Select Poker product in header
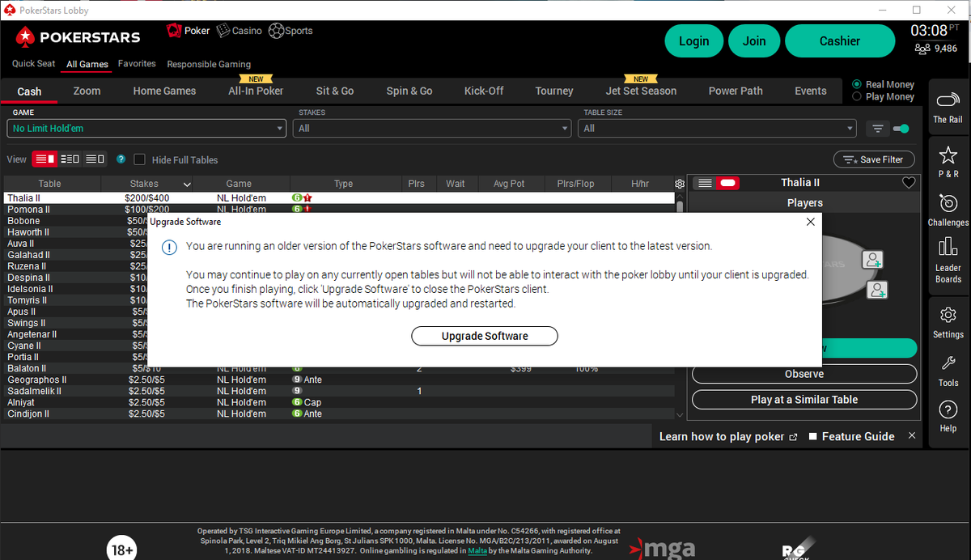 click(x=188, y=31)
